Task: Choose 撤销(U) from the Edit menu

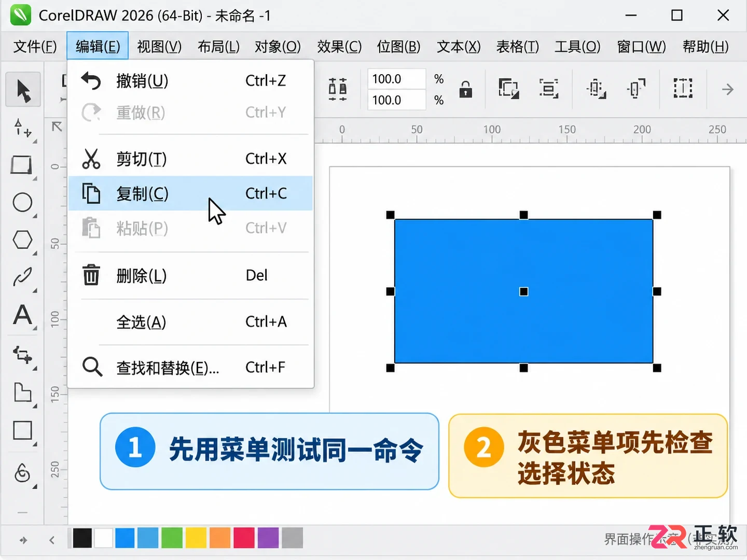Action: [190, 81]
